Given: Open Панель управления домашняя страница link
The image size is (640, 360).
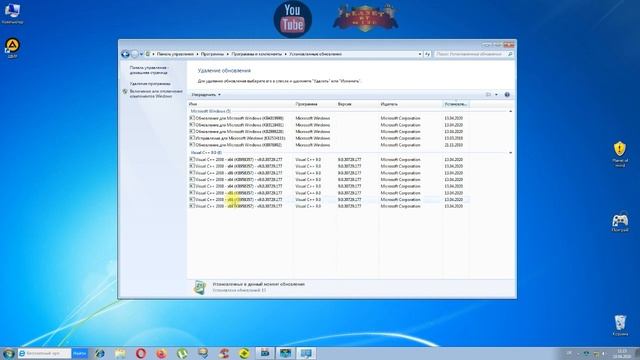Looking at the screenshot, I should [149, 70].
